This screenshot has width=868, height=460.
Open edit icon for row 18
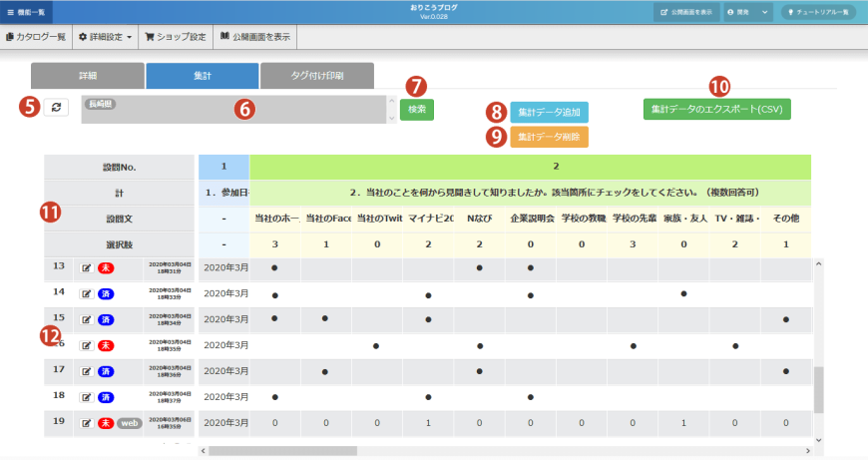point(86,396)
